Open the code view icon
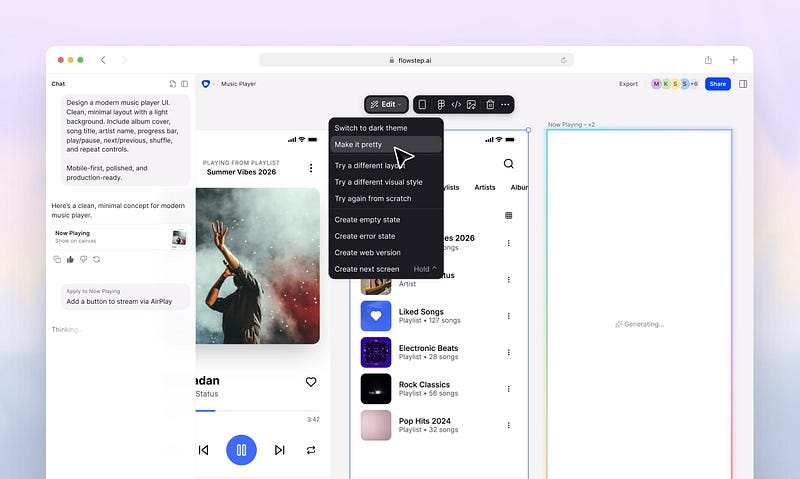 click(x=456, y=104)
